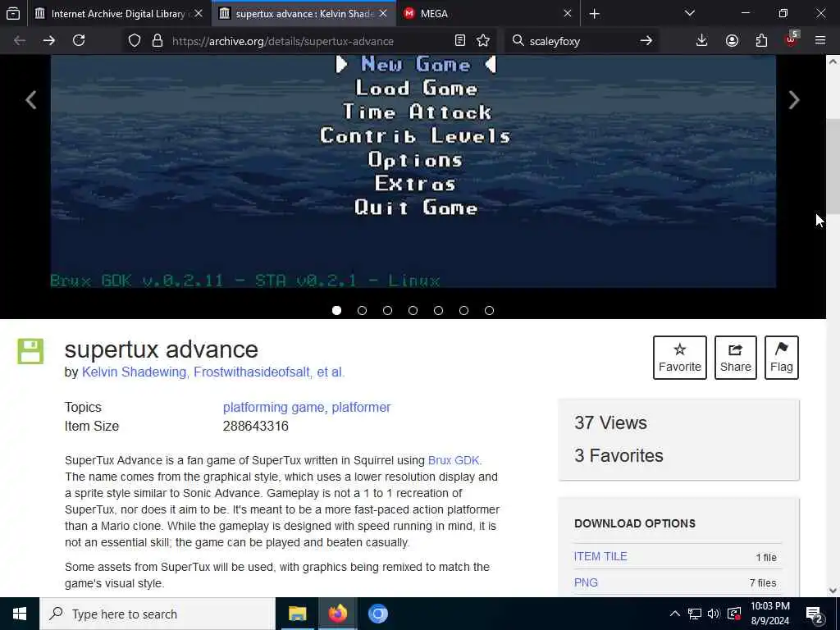The image size is (840, 630).
Task: Show next carousel image
Action: tap(794, 100)
